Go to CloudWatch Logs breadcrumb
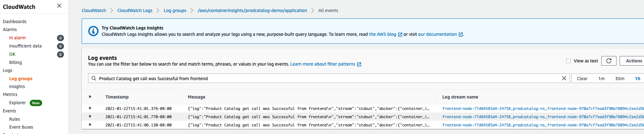The height and width of the screenshot is (134, 644). coord(135,10)
